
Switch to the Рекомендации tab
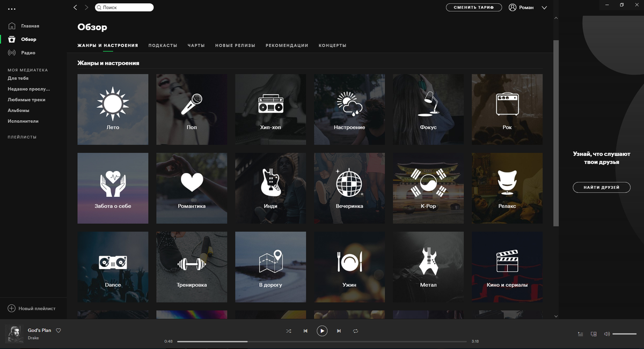pyautogui.click(x=287, y=46)
